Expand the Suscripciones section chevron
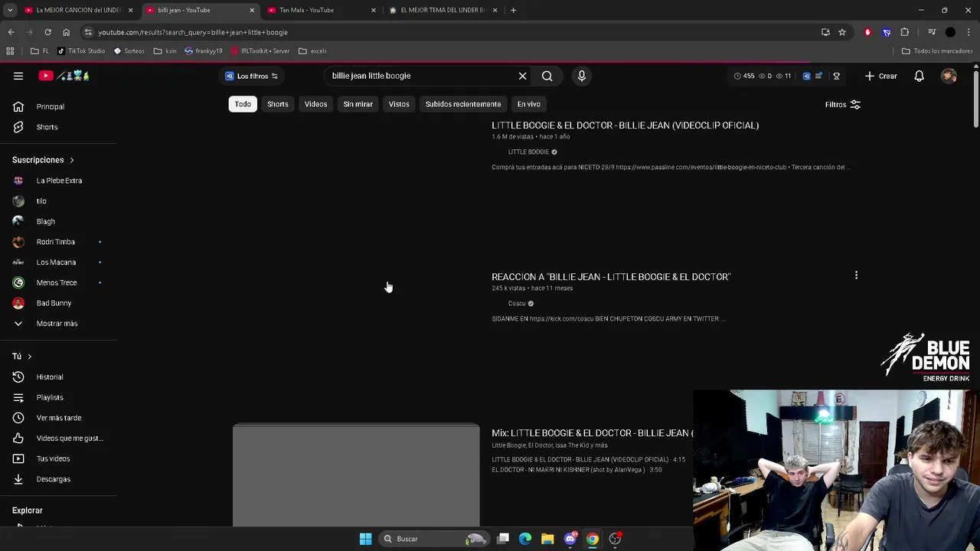The width and height of the screenshot is (980, 551). point(72,160)
